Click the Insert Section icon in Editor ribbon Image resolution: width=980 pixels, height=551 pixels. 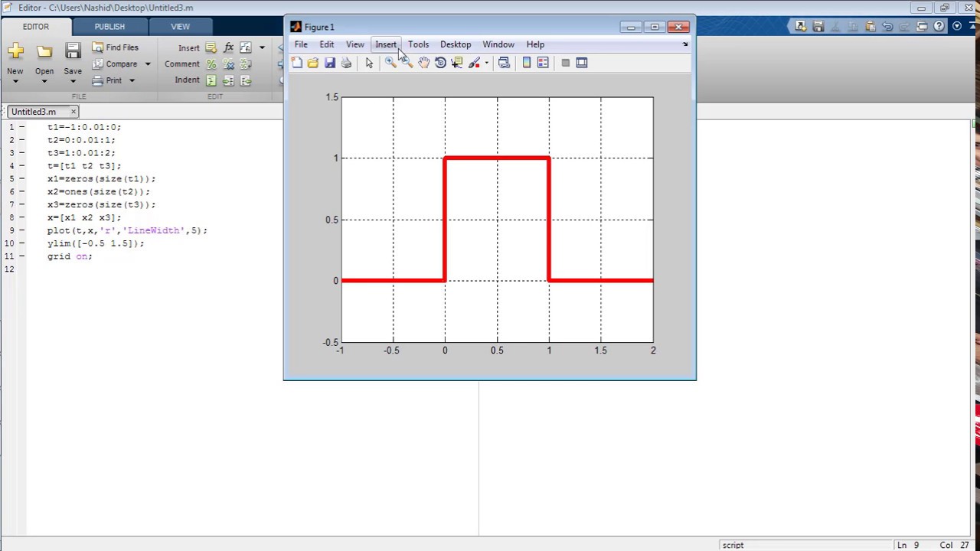coord(211,47)
